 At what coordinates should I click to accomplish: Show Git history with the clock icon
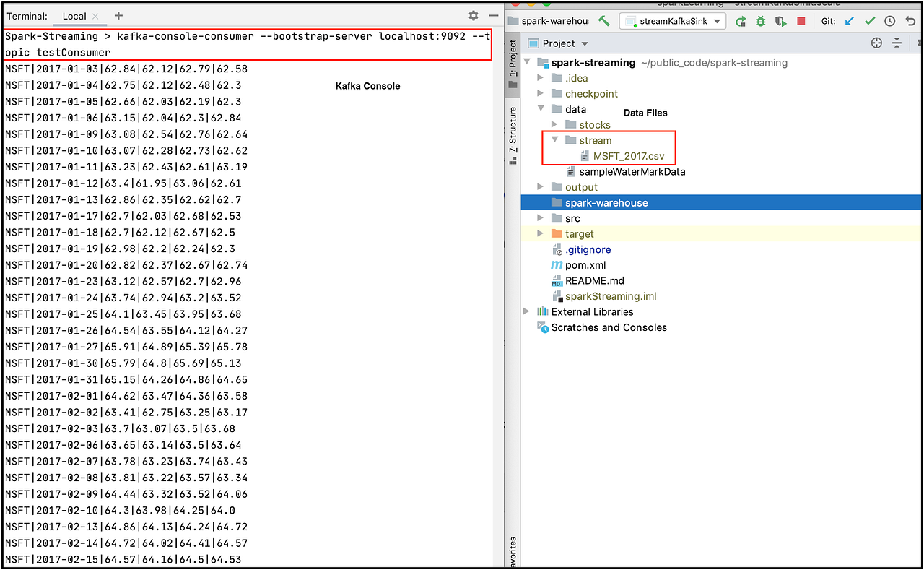click(x=889, y=21)
